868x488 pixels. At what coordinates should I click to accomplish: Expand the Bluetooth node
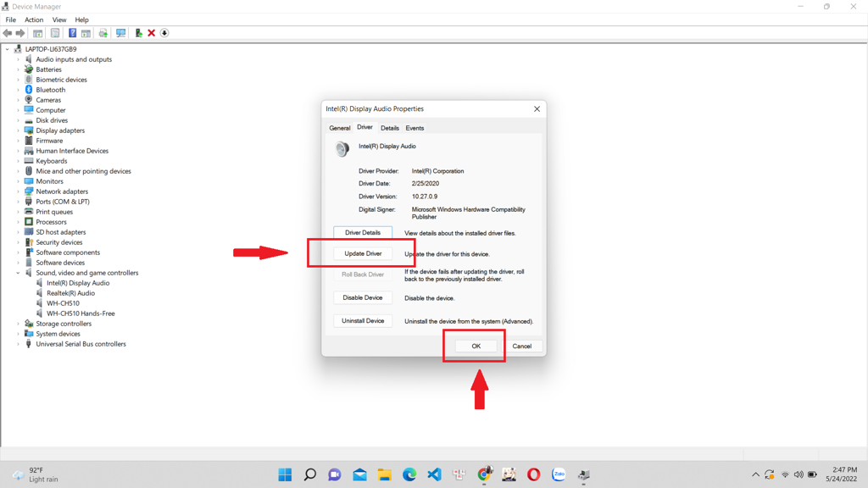pyautogui.click(x=19, y=90)
